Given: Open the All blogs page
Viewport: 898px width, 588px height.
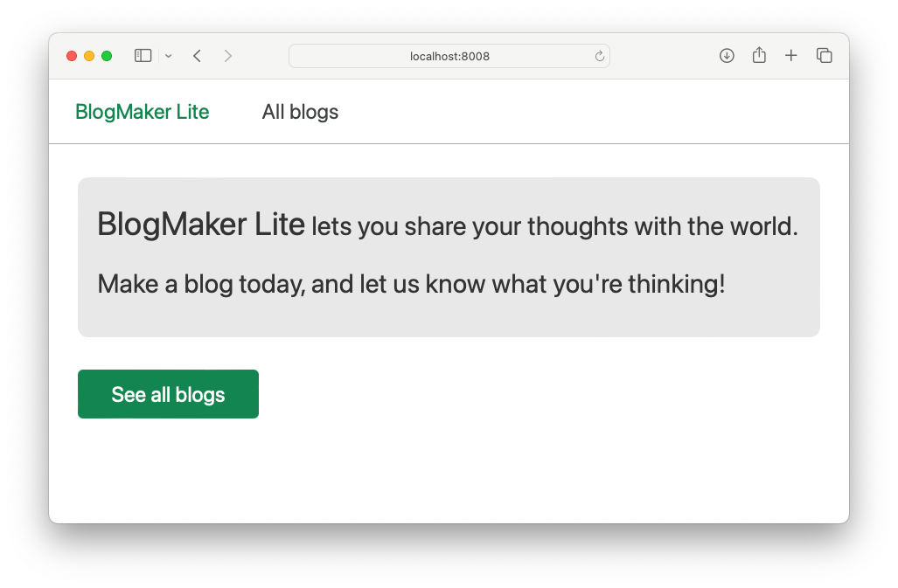Looking at the screenshot, I should pos(300,112).
